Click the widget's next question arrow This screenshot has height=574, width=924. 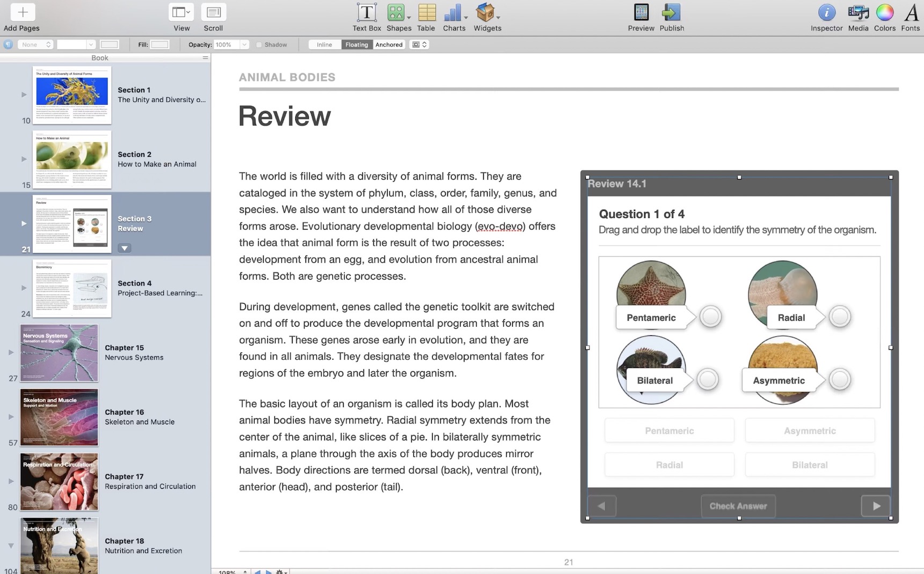pyautogui.click(x=876, y=506)
